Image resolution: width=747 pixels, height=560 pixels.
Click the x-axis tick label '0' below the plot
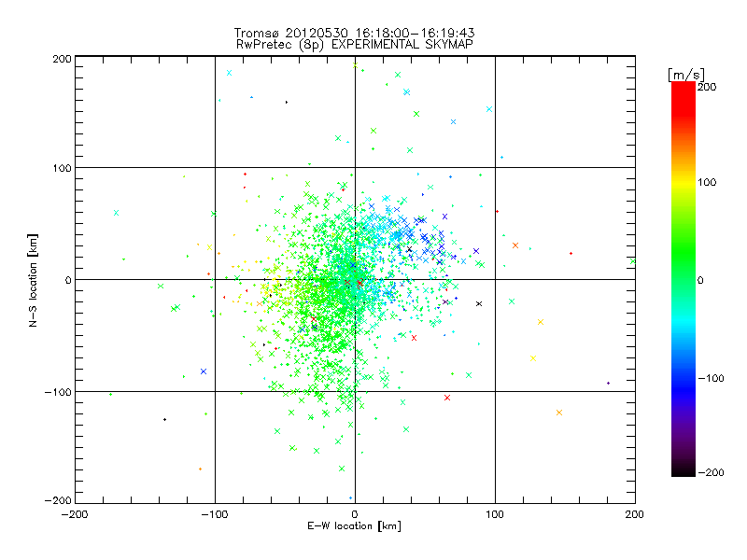coord(355,514)
